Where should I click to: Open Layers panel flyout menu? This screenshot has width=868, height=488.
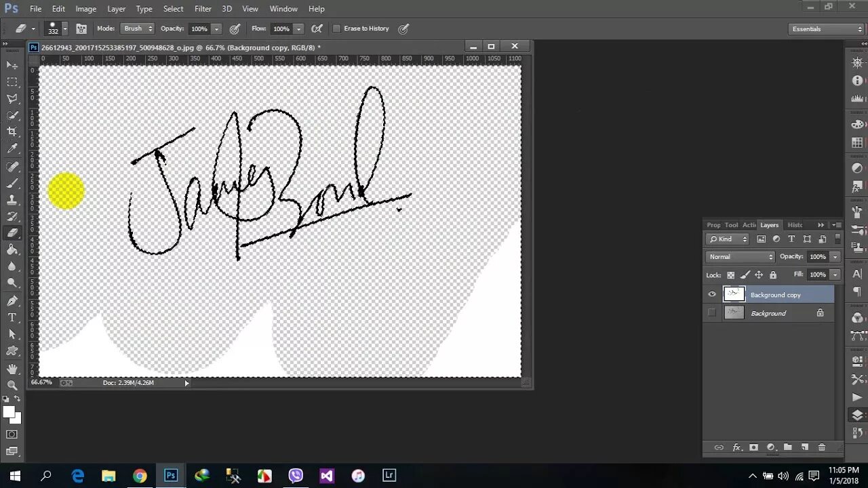coord(837,225)
